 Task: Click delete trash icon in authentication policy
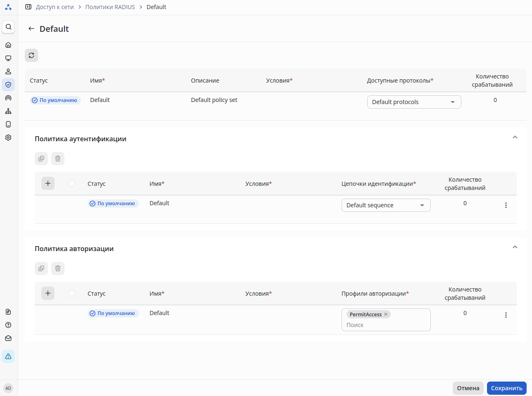click(x=58, y=159)
